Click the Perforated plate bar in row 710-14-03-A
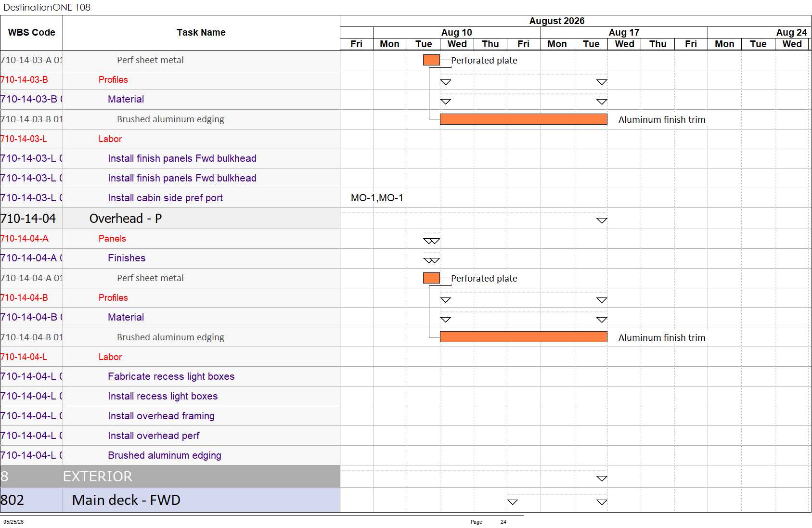Viewport: 812px width, 528px height. [x=431, y=60]
